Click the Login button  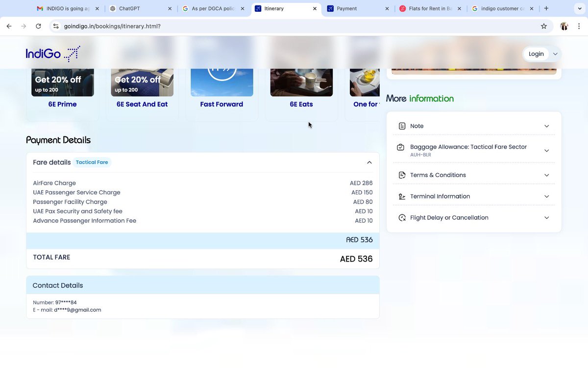click(x=536, y=54)
